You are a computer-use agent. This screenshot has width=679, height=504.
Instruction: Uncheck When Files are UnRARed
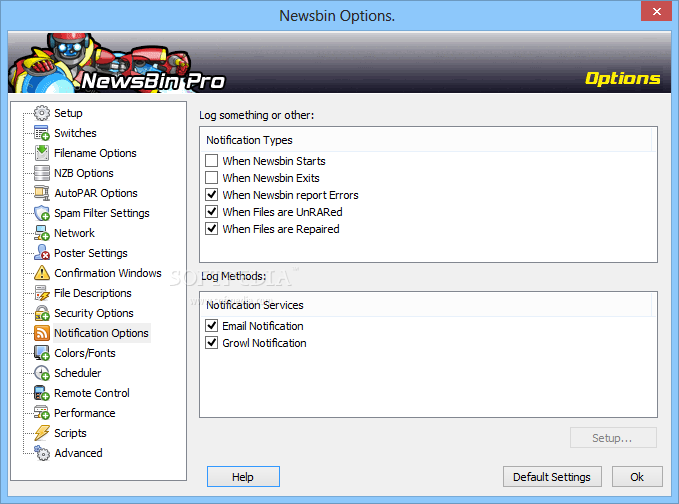point(211,212)
